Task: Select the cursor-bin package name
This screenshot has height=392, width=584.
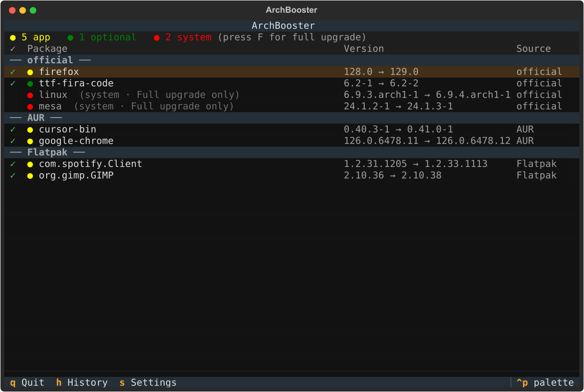Action: pos(67,129)
